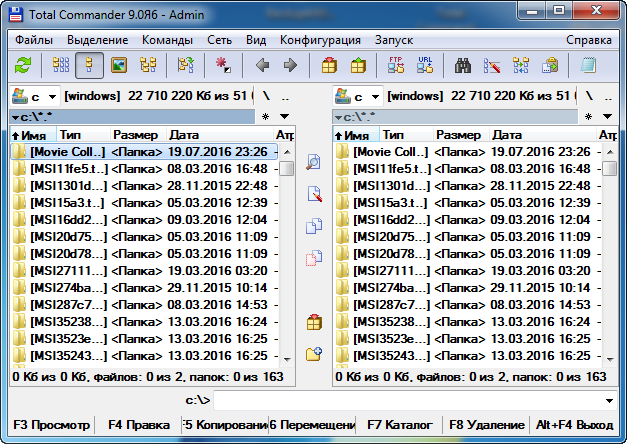Viewport: 627px width, 444px height.
Task: Toggle Thumbnail view mode button
Action: coord(119,66)
